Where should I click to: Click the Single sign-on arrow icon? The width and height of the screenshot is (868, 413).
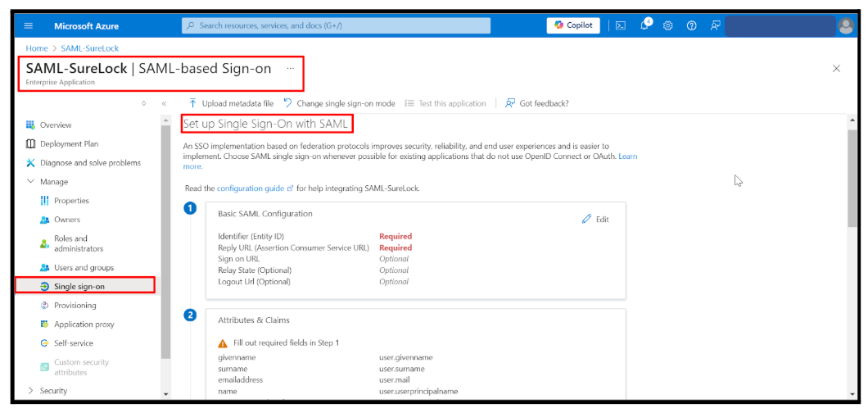pos(45,286)
